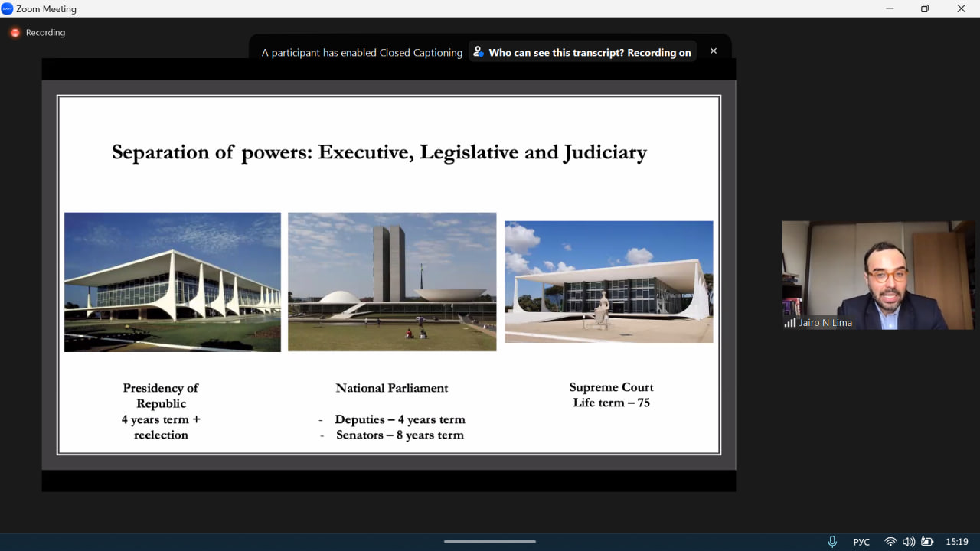Click the 'Separation of powers' slide title
The width and height of the screenshot is (980, 551).
click(x=379, y=152)
